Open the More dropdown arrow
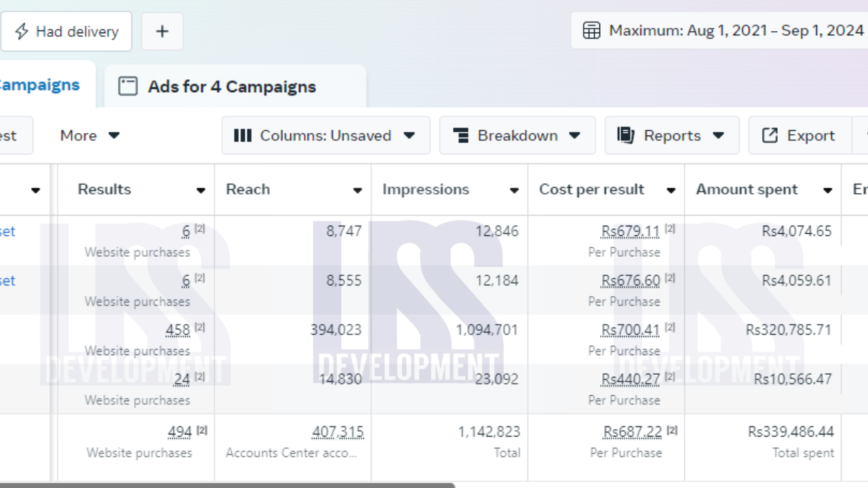 click(x=114, y=136)
